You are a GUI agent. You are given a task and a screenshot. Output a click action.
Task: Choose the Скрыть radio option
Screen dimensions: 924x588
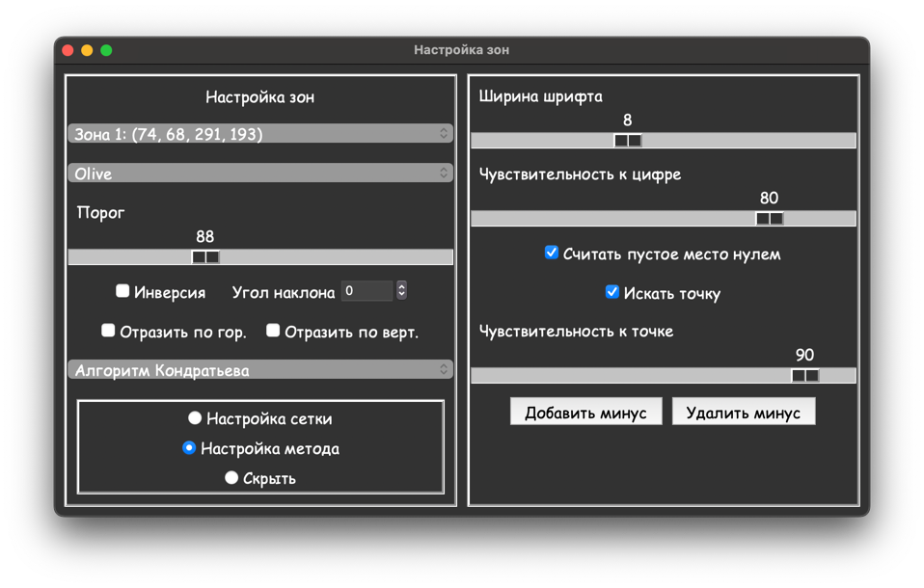(x=231, y=478)
